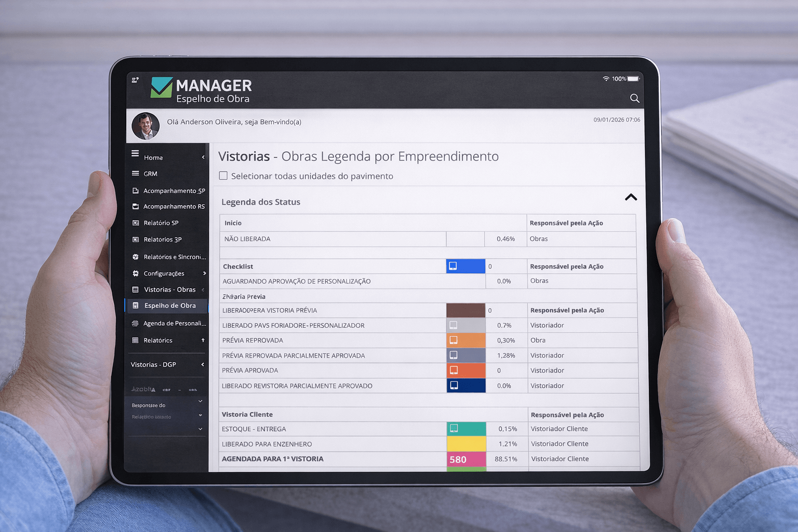The image size is (798, 532).
Task: Click Anderson Oliveira's profile avatar
Action: 145,126
